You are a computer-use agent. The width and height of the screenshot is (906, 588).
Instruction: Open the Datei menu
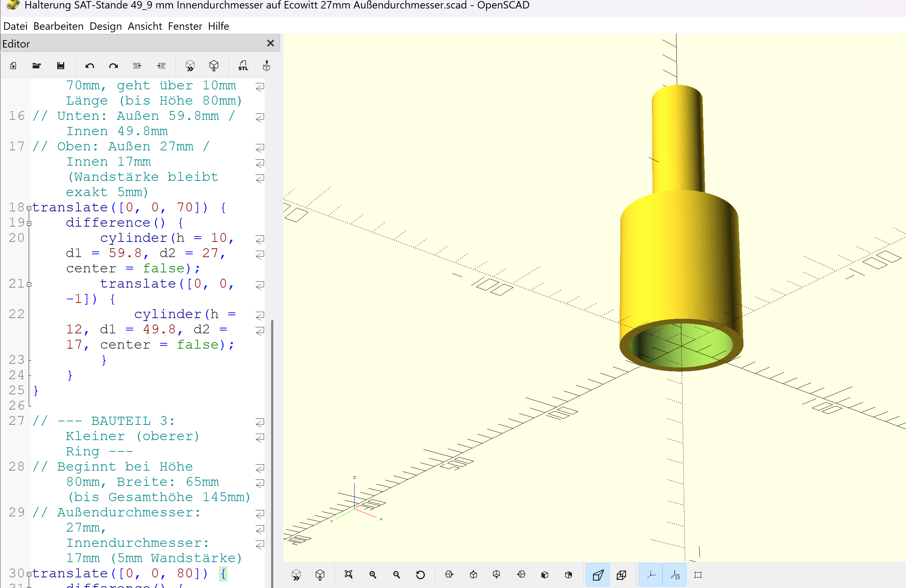click(15, 26)
